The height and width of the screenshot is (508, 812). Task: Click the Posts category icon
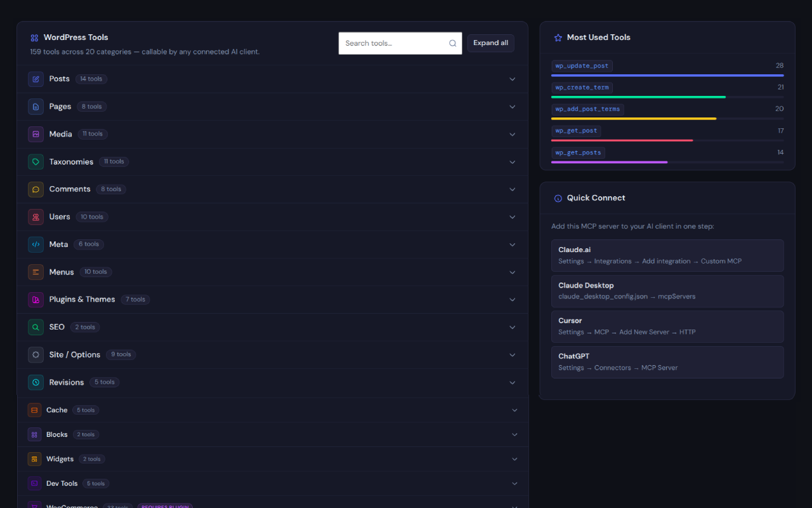(x=36, y=79)
